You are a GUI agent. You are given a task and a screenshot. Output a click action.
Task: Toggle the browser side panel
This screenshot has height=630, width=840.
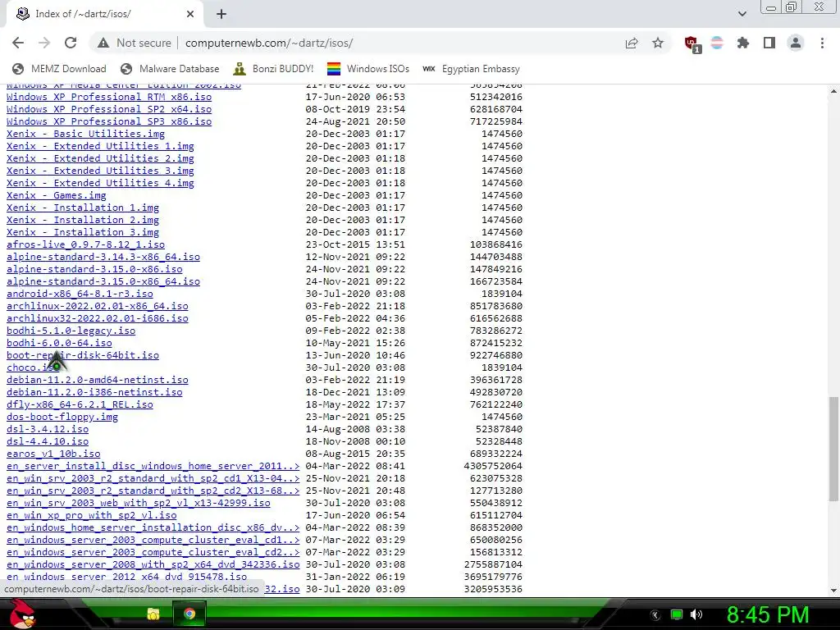pos(769,43)
